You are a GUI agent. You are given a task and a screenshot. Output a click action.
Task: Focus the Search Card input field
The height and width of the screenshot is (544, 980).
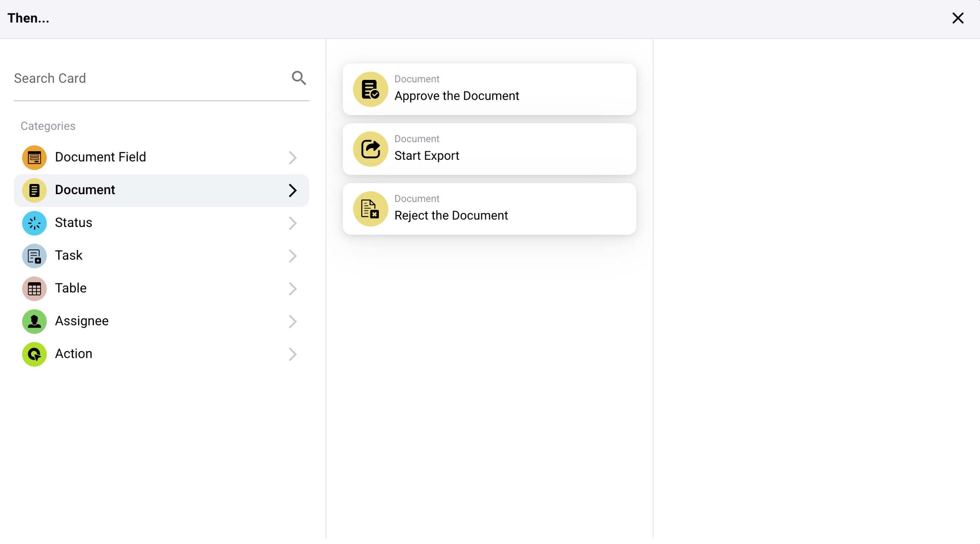(149, 78)
